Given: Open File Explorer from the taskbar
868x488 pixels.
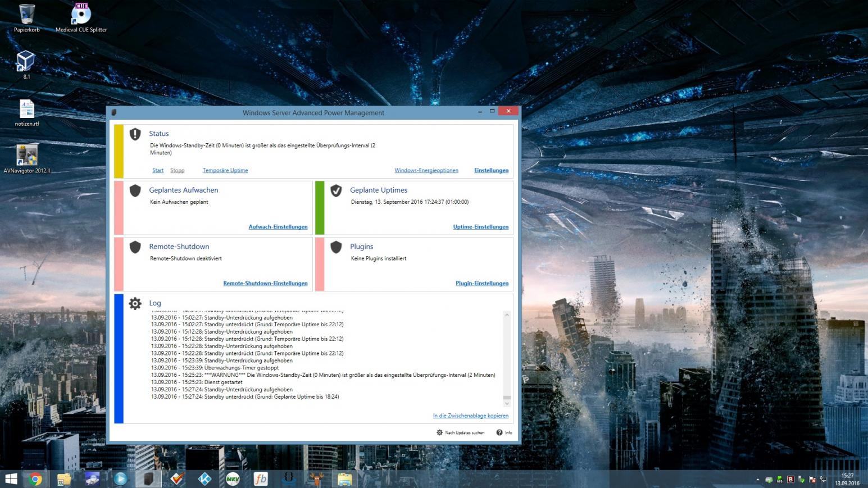Looking at the screenshot, I should click(x=345, y=479).
